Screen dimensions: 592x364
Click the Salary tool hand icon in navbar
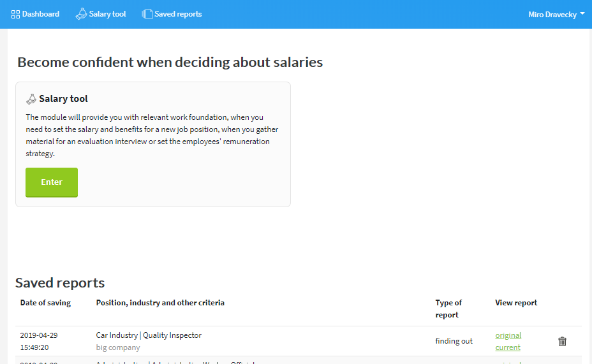pyautogui.click(x=81, y=14)
